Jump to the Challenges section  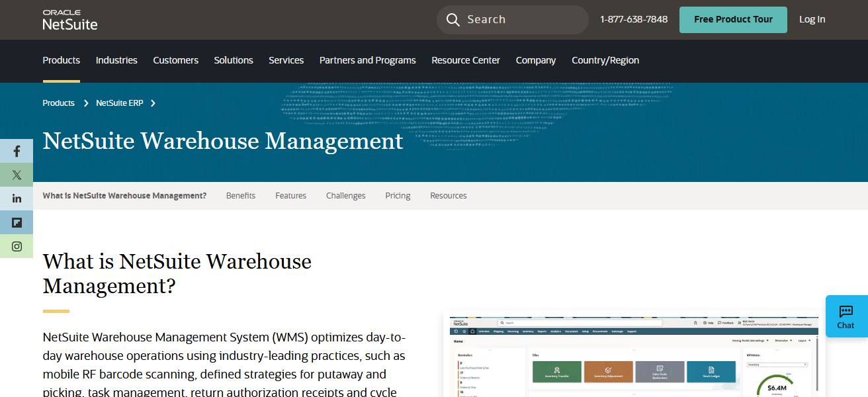click(346, 196)
